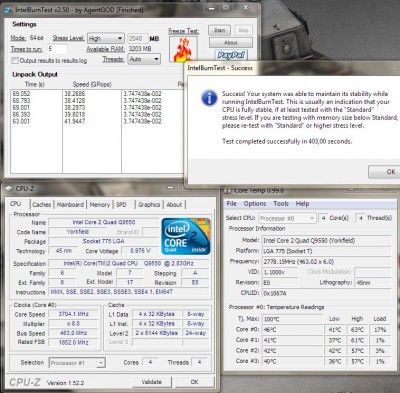
Task: Open the Threads dropdown set to Auto
Action: 144,59
